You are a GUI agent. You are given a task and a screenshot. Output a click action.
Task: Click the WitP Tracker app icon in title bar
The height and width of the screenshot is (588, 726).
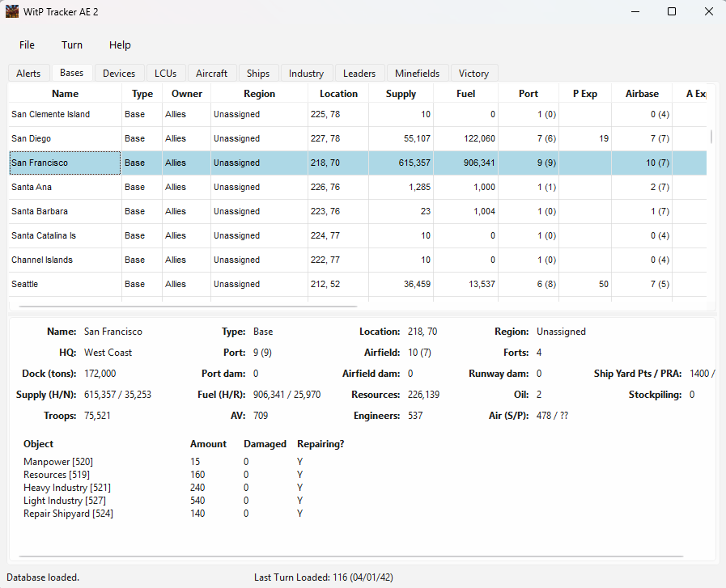[12, 11]
